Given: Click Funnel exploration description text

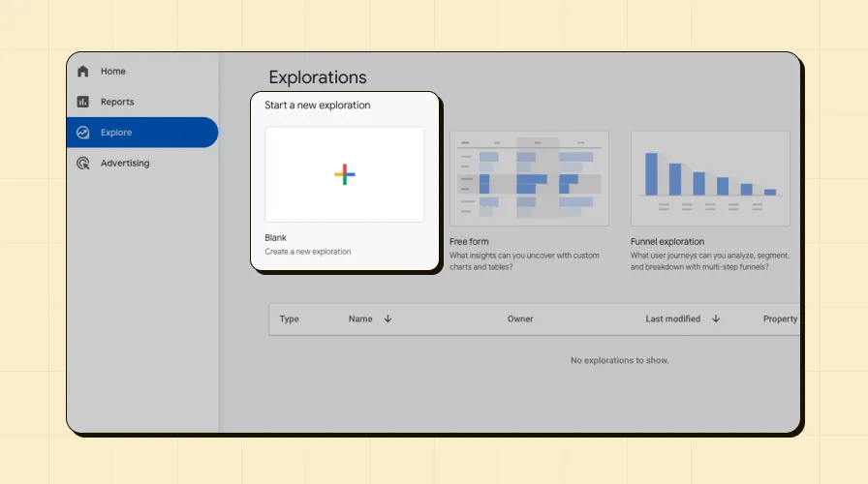Looking at the screenshot, I should pos(710,261).
